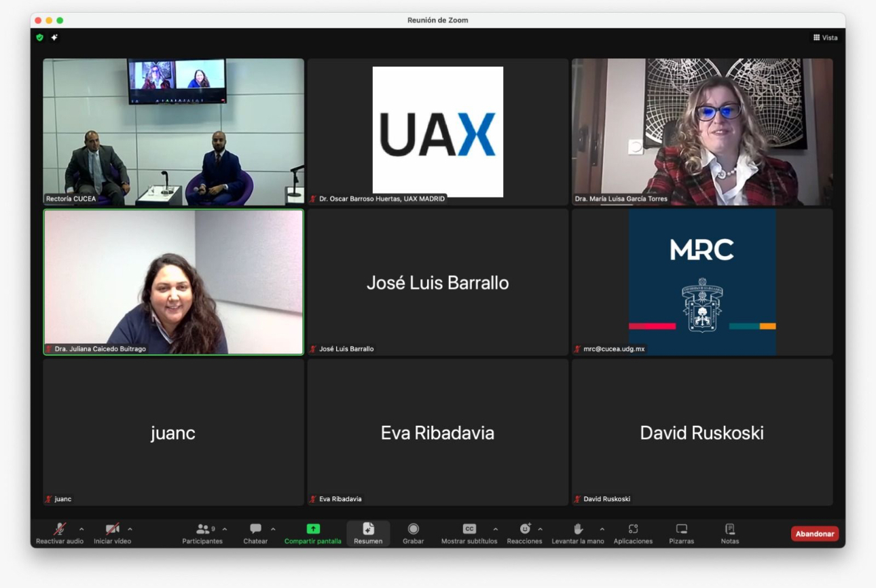This screenshot has height=588, width=876.
Task: Select the David Ruskoski participant tile
Action: 702,432
